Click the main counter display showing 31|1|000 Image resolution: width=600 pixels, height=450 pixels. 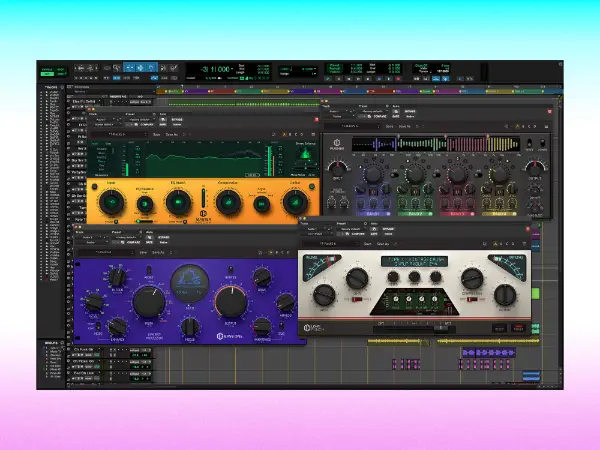[x=214, y=68]
